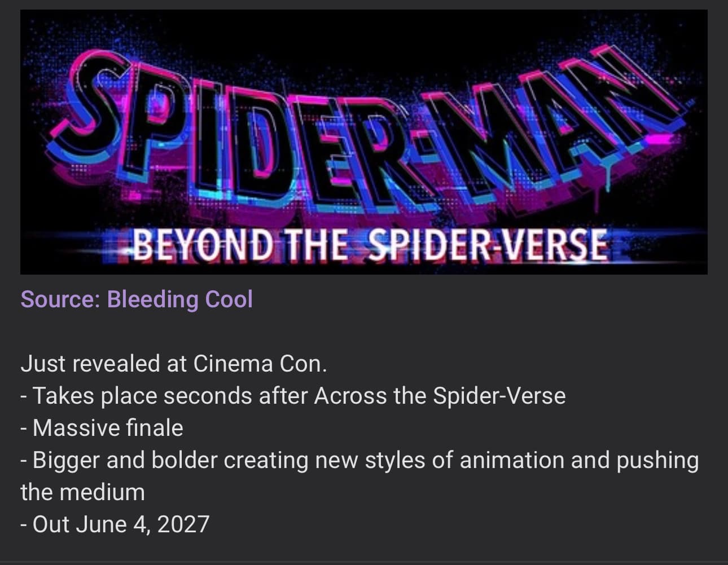Click the 'Out June 4, 2027' line
The width and height of the screenshot is (728, 565).
tap(115, 524)
